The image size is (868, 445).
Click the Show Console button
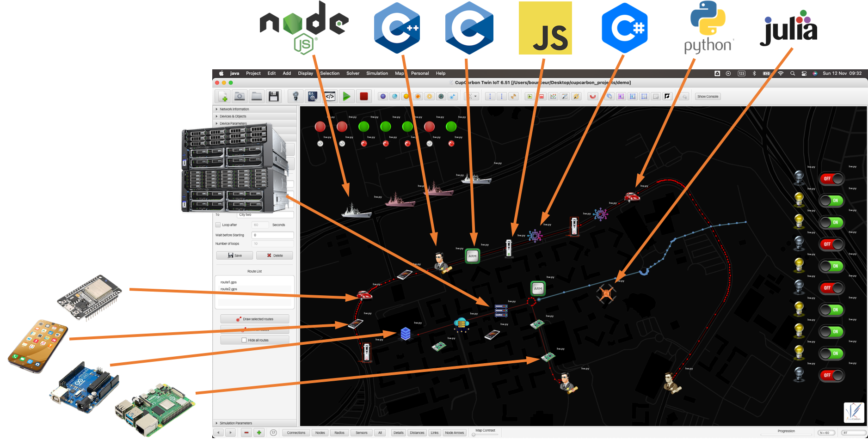[708, 97]
